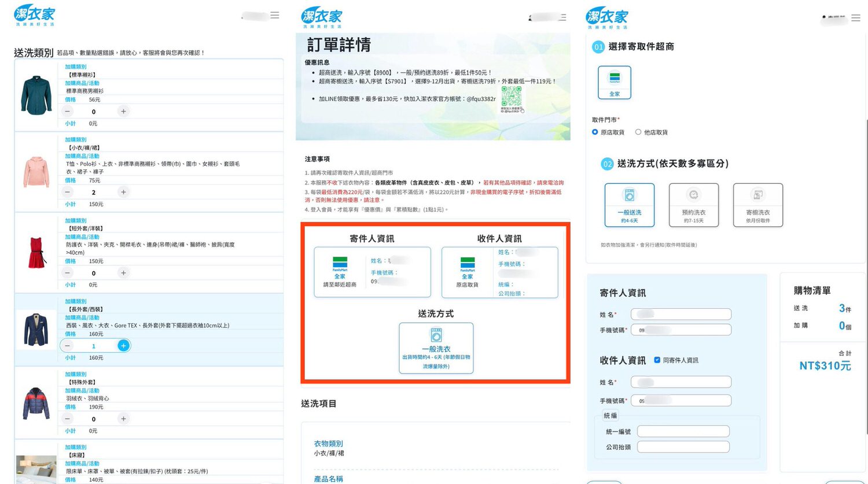Screen dimensions: 868x484
Task: Click the green shirt thumbnail
Action: pos(36,94)
